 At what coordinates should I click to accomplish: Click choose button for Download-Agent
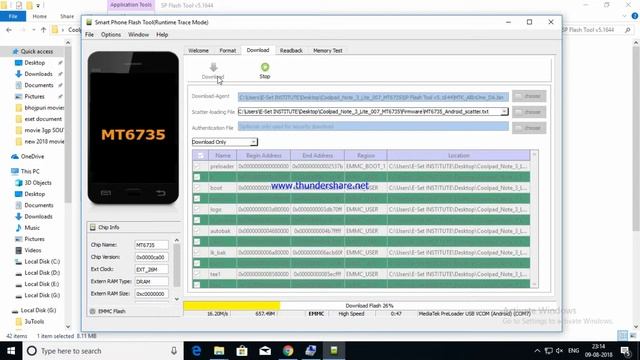(529, 96)
